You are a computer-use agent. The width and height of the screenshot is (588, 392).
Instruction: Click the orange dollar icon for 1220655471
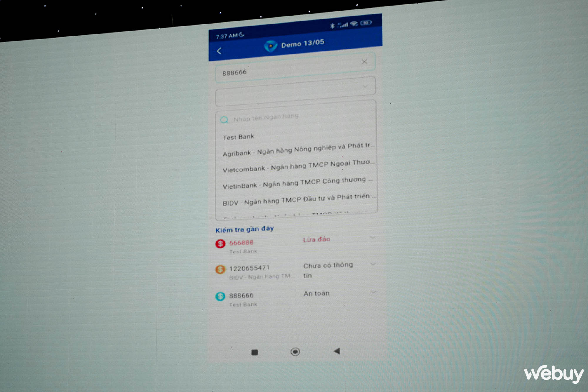pos(220,269)
